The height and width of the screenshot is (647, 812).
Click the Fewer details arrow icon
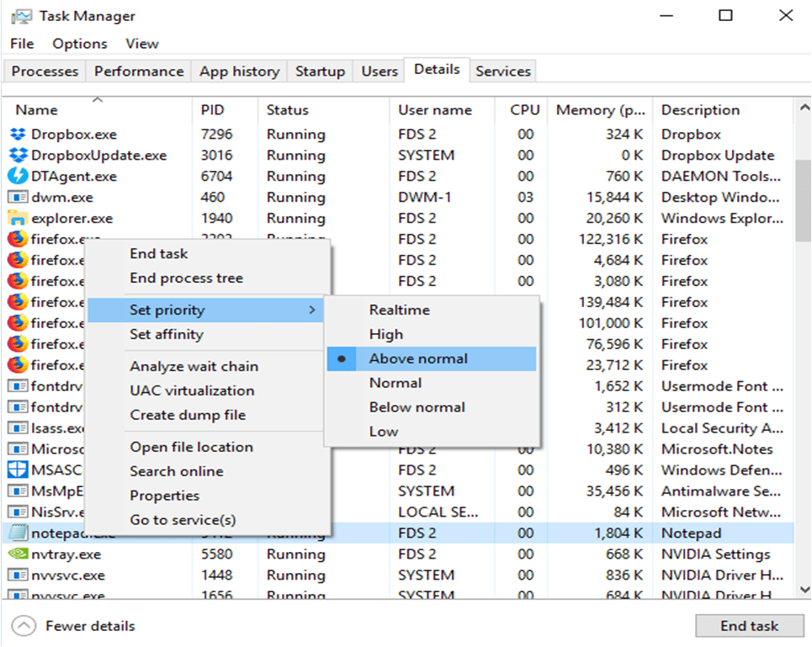(24, 626)
